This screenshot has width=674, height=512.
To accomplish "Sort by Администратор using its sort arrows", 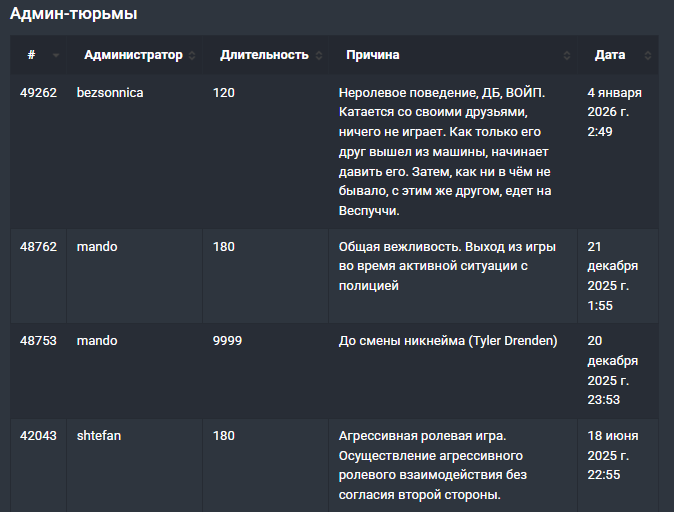I will click(192, 55).
